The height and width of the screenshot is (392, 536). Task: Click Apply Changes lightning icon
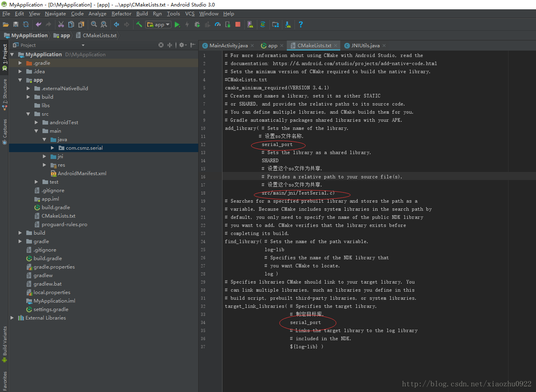coord(187,25)
